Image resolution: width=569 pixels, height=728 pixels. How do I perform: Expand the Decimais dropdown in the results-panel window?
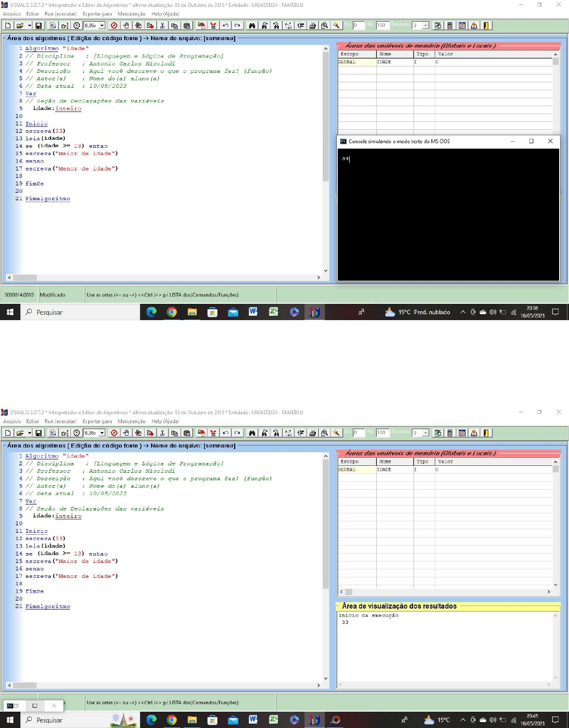[x=425, y=433]
